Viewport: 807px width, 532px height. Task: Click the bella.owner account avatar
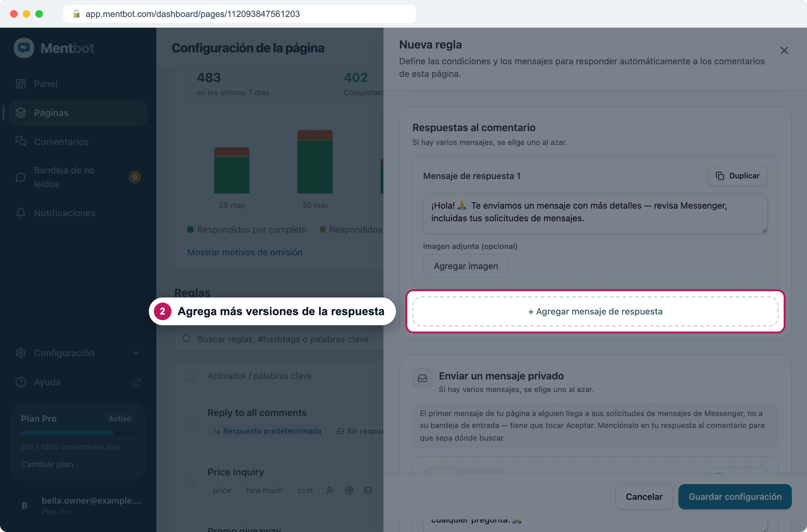coord(25,506)
